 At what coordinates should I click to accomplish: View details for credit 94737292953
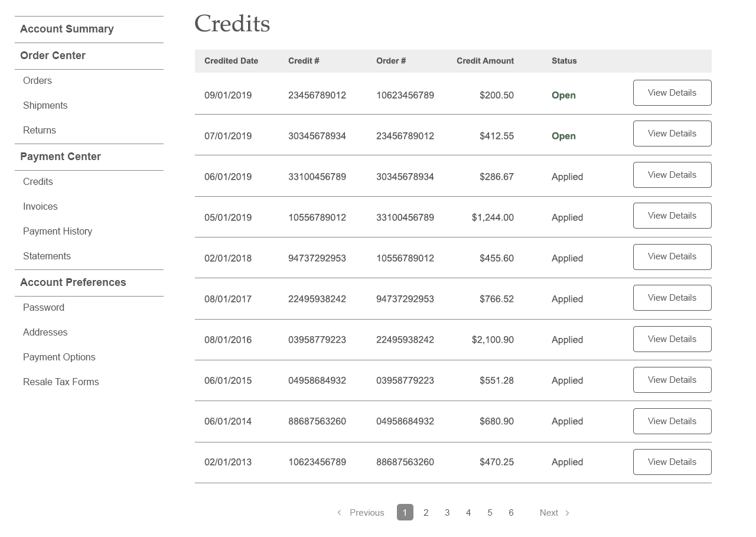(672, 256)
